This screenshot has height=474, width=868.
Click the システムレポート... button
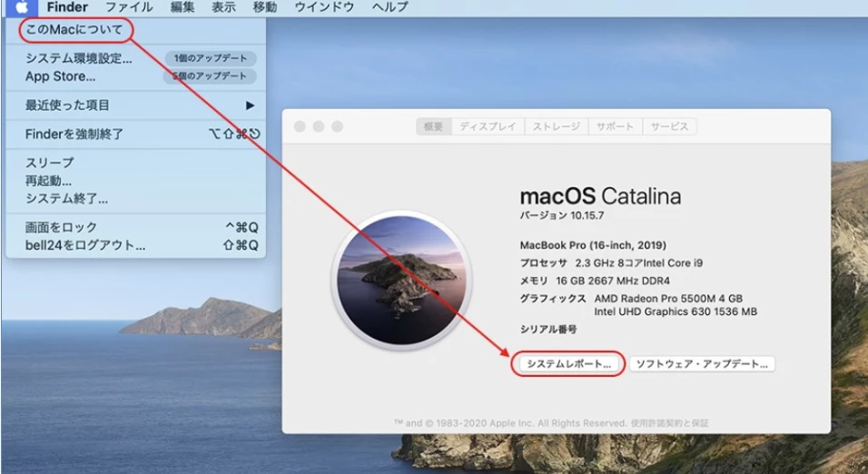point(568,364)
